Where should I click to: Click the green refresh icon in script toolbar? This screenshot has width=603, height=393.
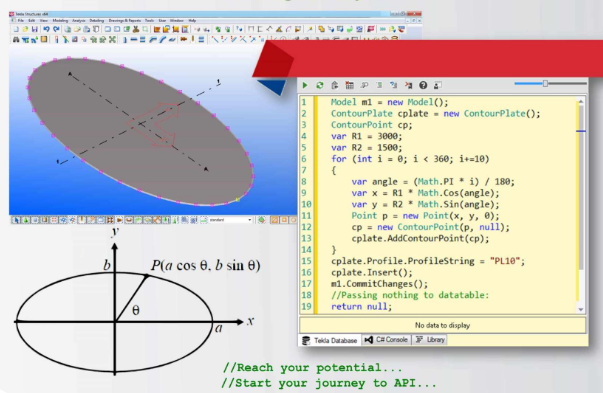click(x=320, y=85)
